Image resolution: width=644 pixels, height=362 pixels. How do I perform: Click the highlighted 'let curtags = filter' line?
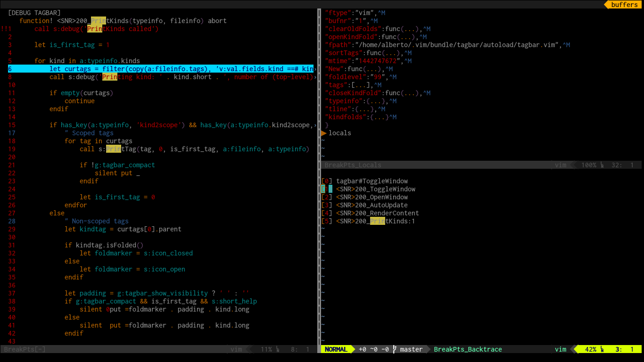(160, 69)
